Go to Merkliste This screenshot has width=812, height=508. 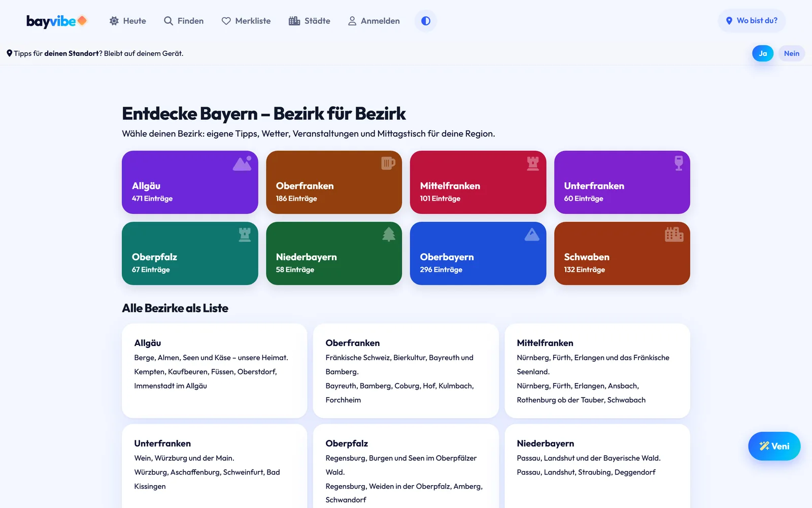[246, 21]
